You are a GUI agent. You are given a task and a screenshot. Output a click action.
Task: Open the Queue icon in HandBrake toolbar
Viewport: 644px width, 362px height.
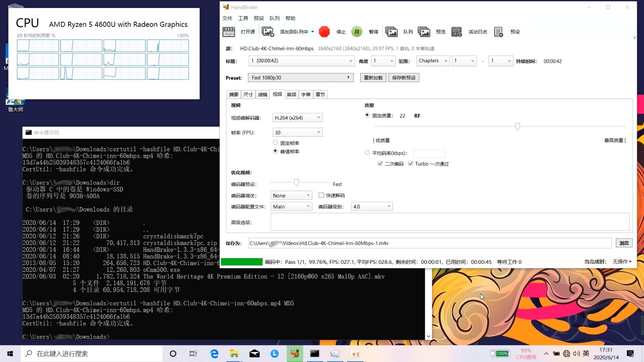point(391,32)
